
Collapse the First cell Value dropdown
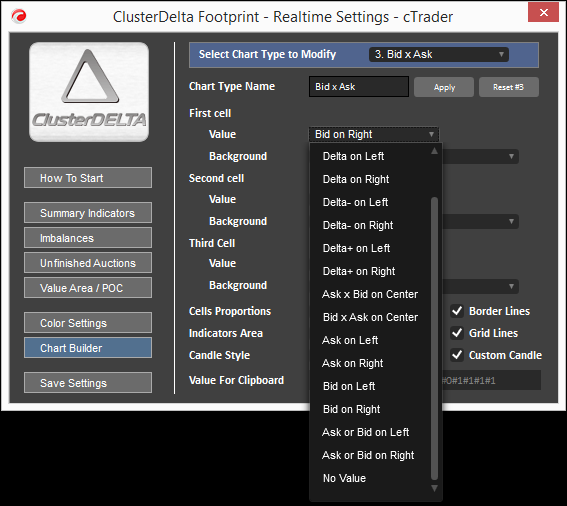[374, 134]
